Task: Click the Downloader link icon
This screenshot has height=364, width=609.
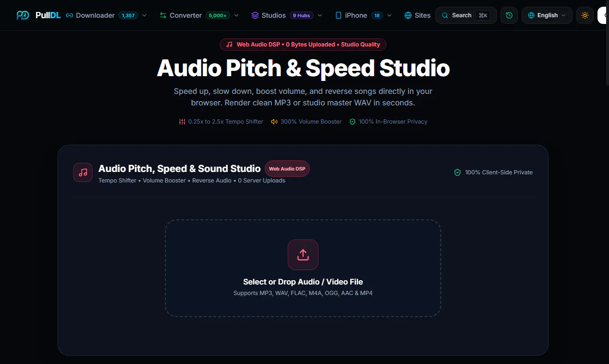Action: coord(70,15)
